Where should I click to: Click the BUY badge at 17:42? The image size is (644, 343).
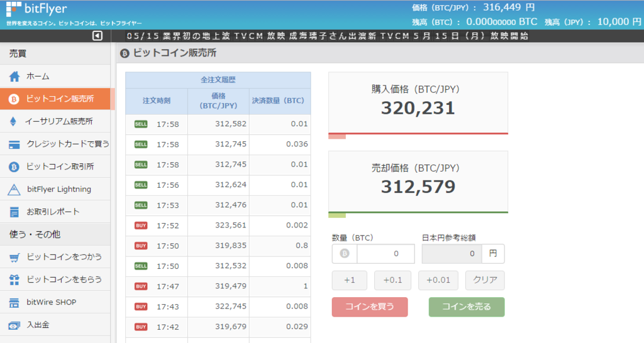141,327
